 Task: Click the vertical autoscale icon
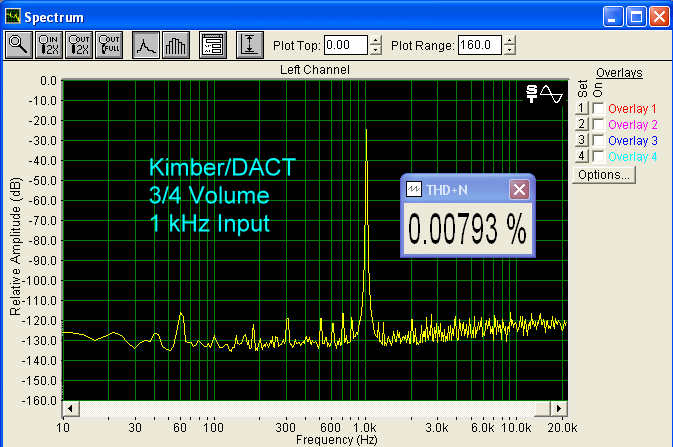tap(249, 44)
